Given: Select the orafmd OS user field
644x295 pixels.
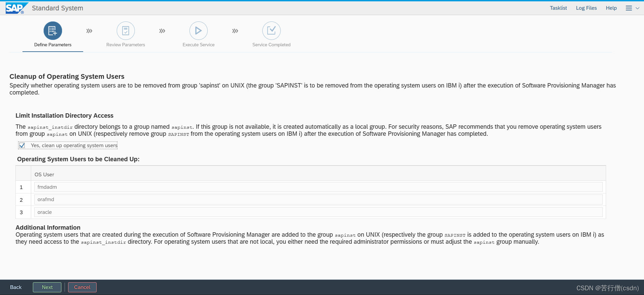Looking at the screenshot, I should [318, 199].
